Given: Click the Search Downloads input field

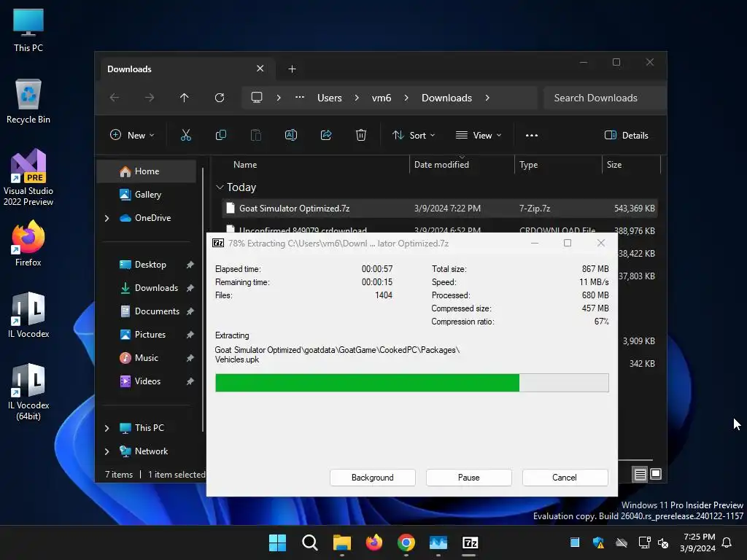Looking at the screenshot, I should [604, 98].
